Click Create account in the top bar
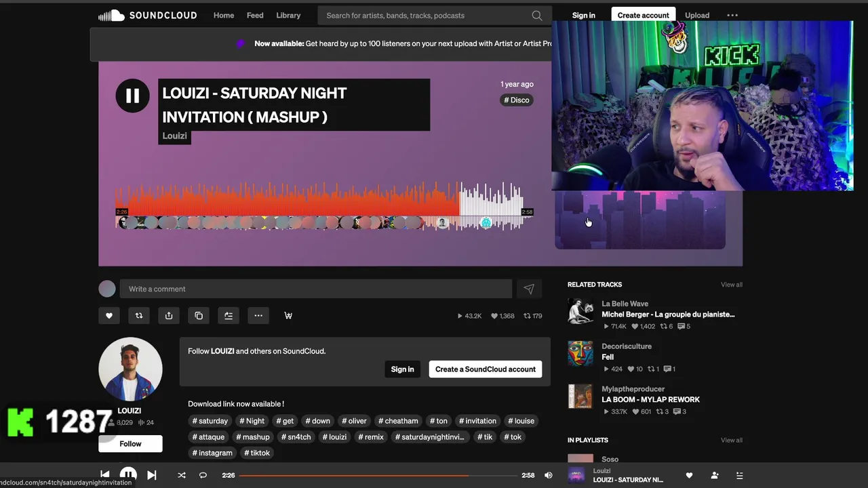 click(643, 15)
